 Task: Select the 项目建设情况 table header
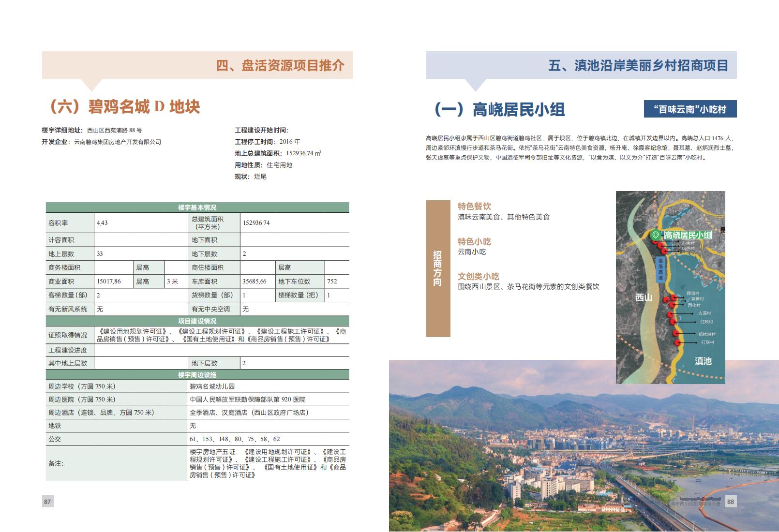coord(197,321)
